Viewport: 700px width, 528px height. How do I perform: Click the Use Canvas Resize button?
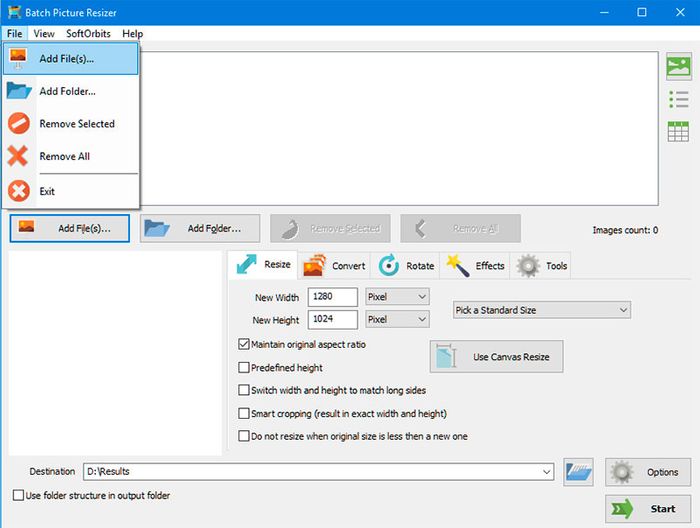[496, 357]
